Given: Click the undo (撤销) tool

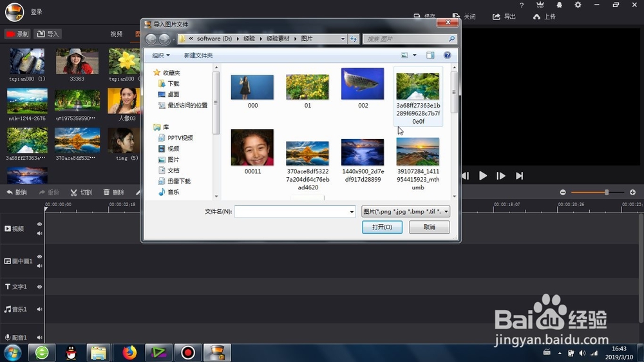Looking at the screenshot, I should click(x=17, y=193).
